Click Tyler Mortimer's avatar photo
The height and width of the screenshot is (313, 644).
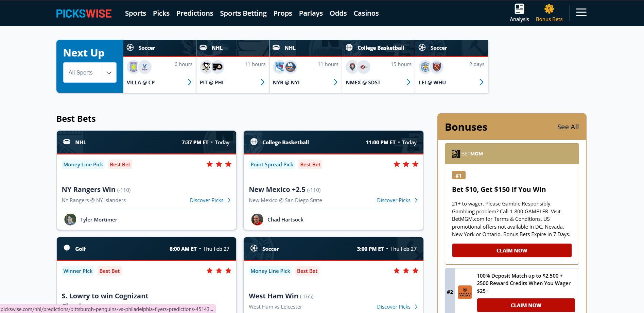click(70, 219)
